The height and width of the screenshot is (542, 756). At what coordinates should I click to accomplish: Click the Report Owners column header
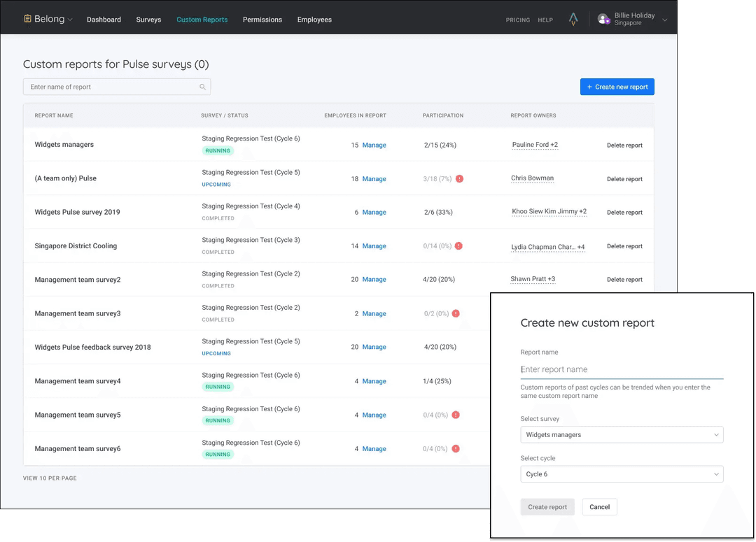click(533, 115)
